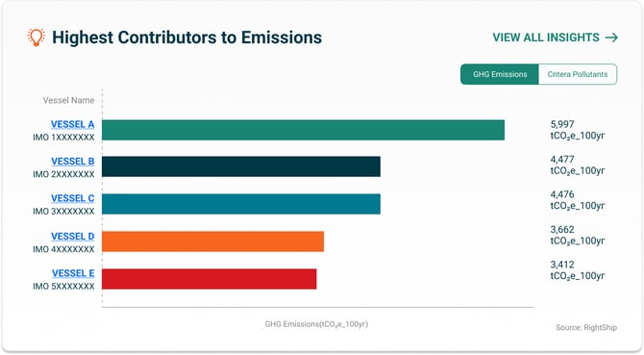Open the VESSEL D link

[x=73, y=237]
